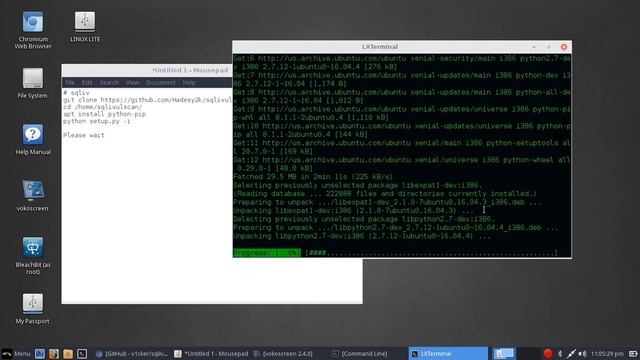This screenshot has height=360, width=640.
Task: Click 'Unpacking libpython2.7-dev' terminal line
Action: pyautogui.click(x=362, y=236)
